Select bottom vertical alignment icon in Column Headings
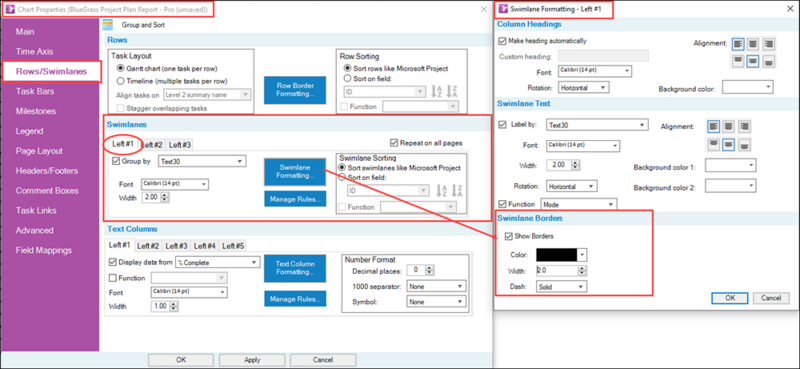Screen dimensions: 800x369 (x=768, y=61)
